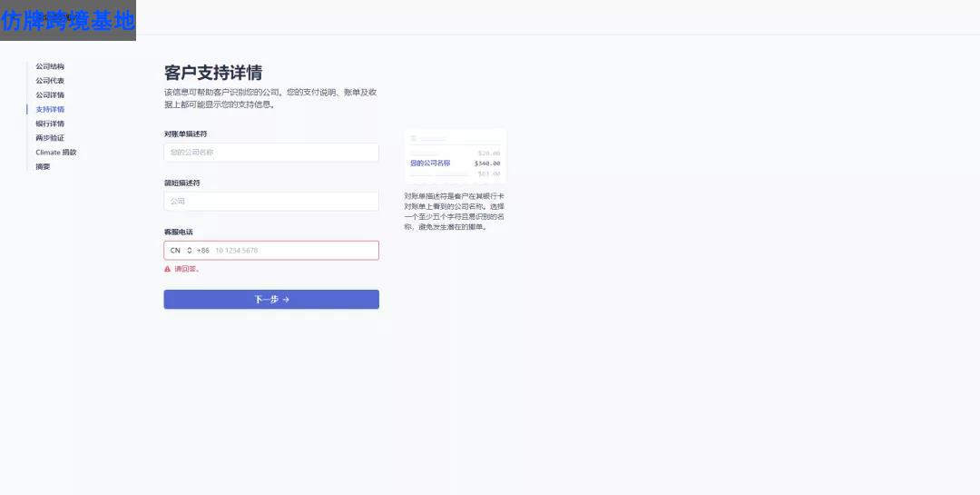Click the 仿牌跨境基地 watermark banner
The width and height of the screenshot is (980, 495).
[68, 20]
